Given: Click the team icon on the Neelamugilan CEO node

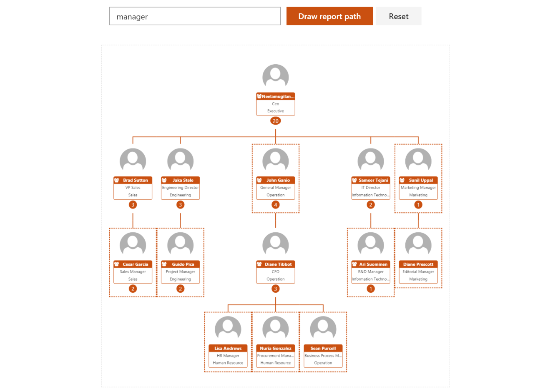Looking at the screenshot, I should (259, 96).
